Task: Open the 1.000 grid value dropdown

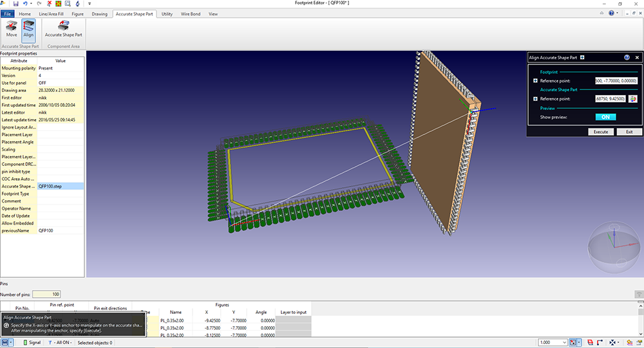Action: [x=565, y=342]
